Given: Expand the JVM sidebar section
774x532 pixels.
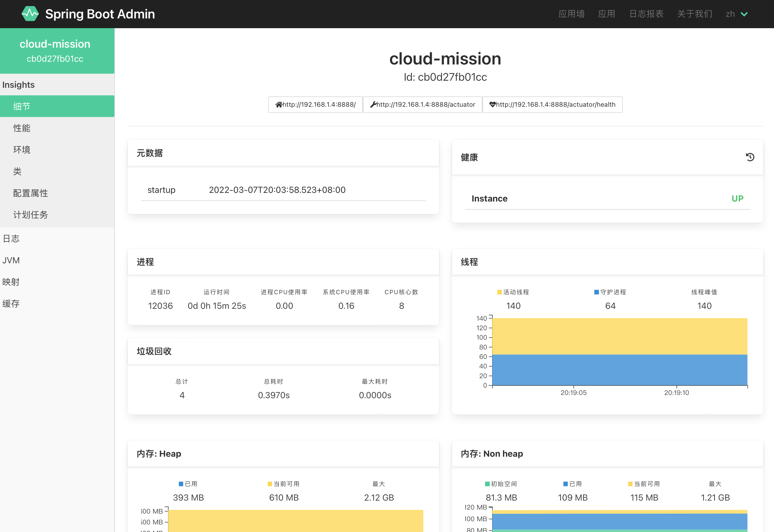Looking at the screenshot, I should (x=11, y=260).
